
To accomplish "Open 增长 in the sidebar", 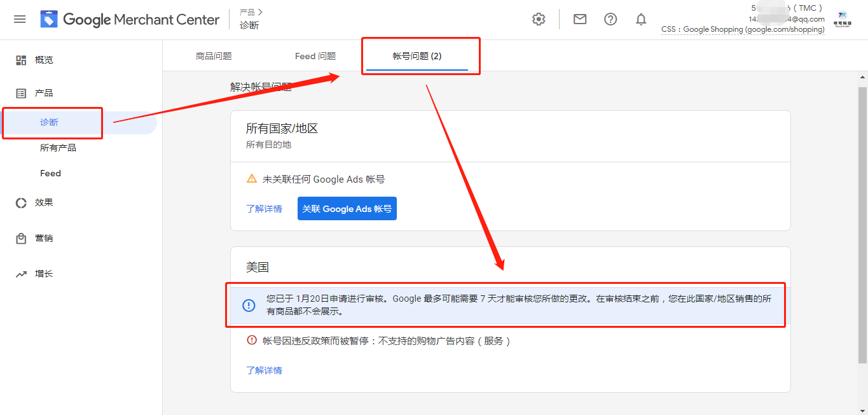I will coord(44,274).
